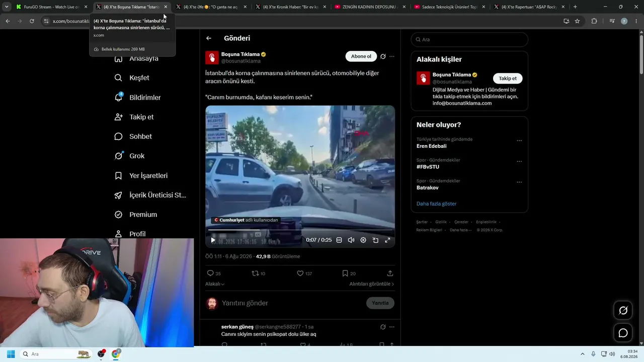This screenshot has height=362, width=644.
Task: Open Premium in sidebar
Action: click(136, 215)
